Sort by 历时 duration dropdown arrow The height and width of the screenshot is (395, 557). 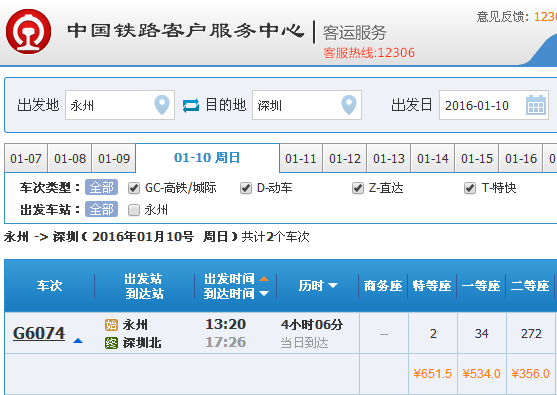click(x=333, y=285)
